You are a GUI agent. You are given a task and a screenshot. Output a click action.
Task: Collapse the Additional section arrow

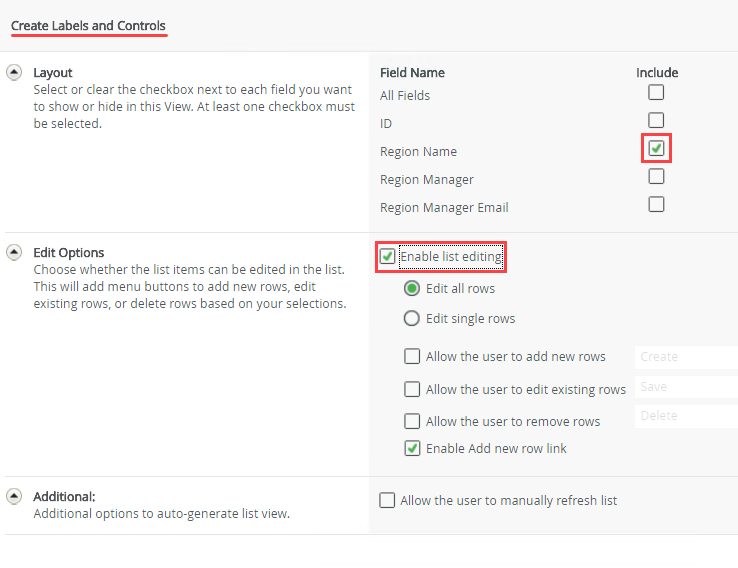(x=15, y=496)
